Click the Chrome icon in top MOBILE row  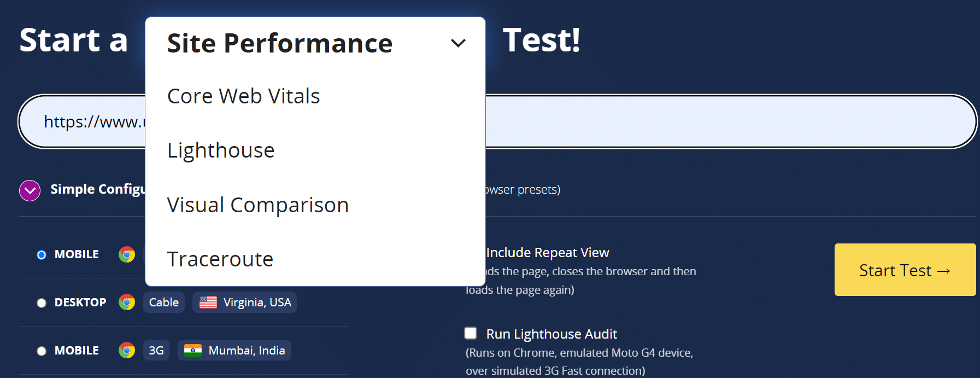[x=127, y=254]
